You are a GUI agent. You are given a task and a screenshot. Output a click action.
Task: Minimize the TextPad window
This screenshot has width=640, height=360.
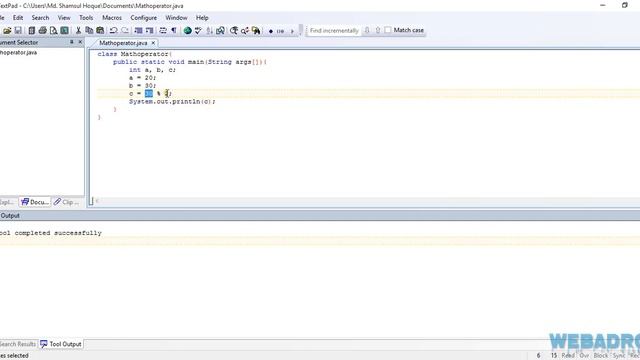tap(603, 5)
